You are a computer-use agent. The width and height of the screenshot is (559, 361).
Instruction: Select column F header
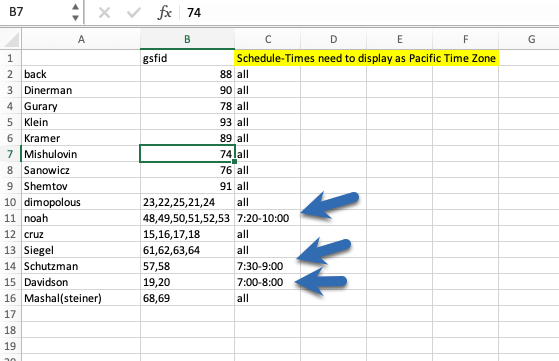click(x=465, y=39)
